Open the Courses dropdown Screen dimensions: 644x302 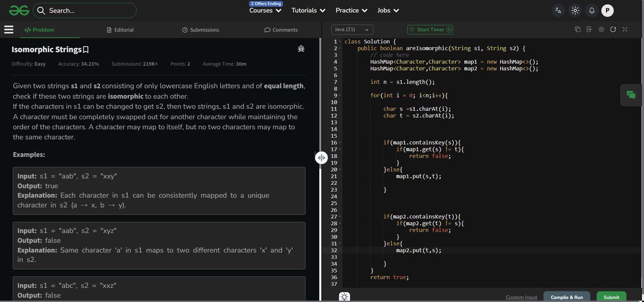tap(266, 10)
